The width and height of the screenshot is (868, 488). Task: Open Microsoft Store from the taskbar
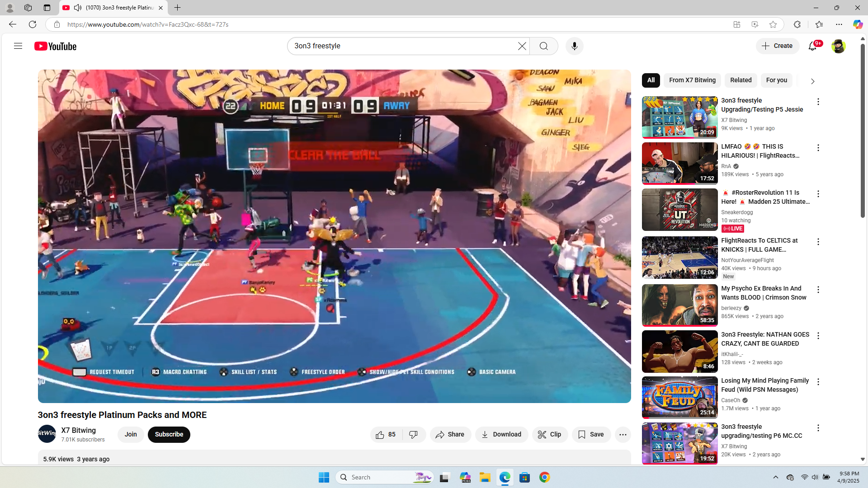pos(525,477)
